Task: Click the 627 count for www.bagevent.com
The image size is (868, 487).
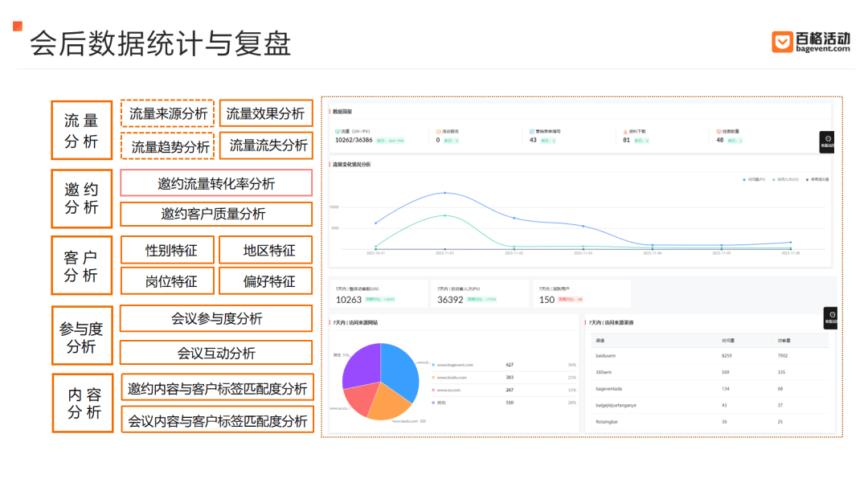Action: tap(510, 365)
